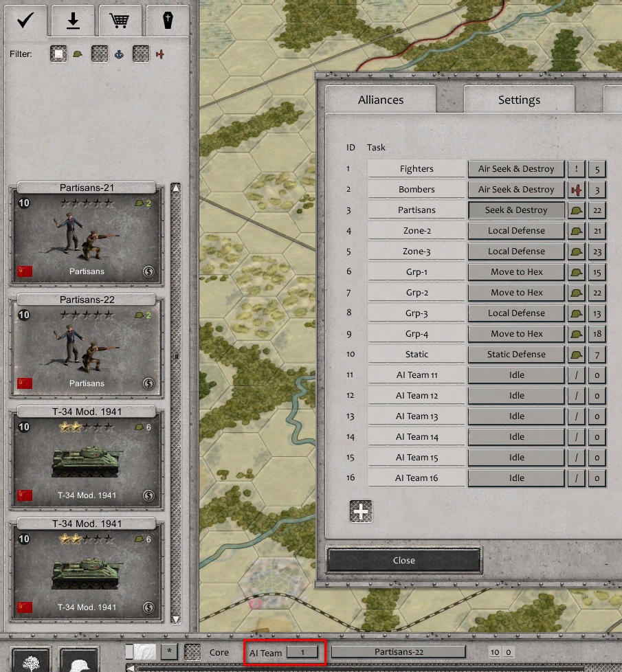Click the dollar icon on Partisans-21 card
Image resolution: width=622 pixels, height=672 pixels.
(x=148, y=271)
